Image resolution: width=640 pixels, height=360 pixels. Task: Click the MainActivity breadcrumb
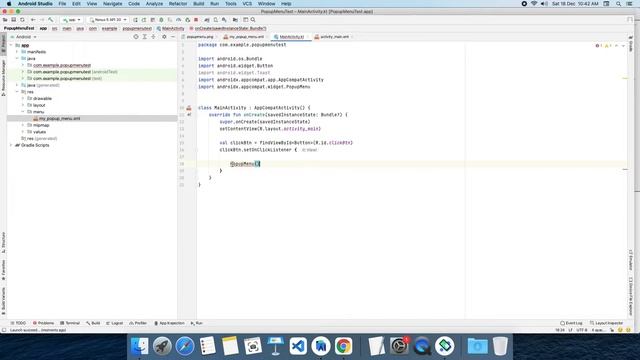coord(171,29)
